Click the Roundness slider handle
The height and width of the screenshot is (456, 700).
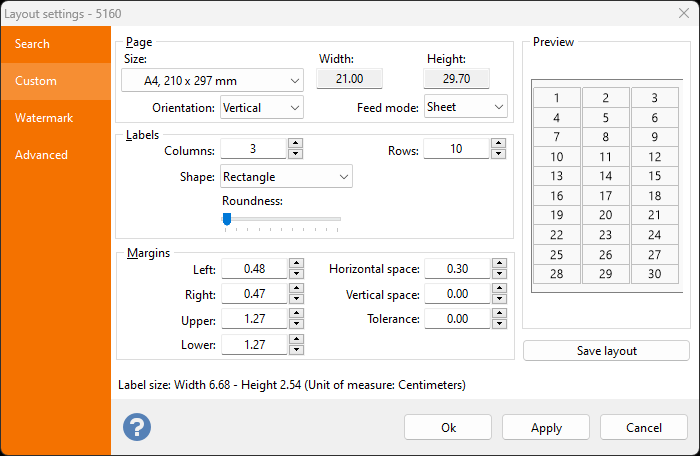(227, 218)
